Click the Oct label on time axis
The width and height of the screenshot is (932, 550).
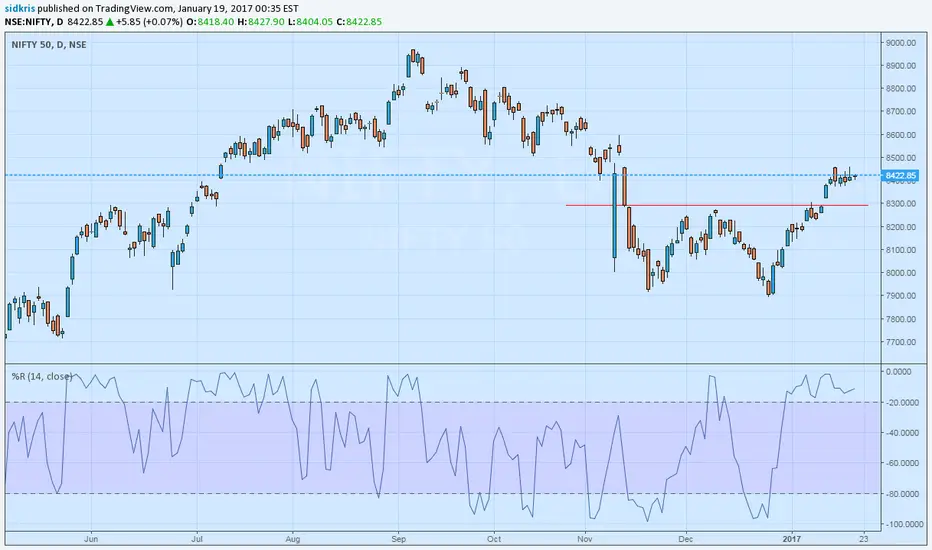coord(494,539)
